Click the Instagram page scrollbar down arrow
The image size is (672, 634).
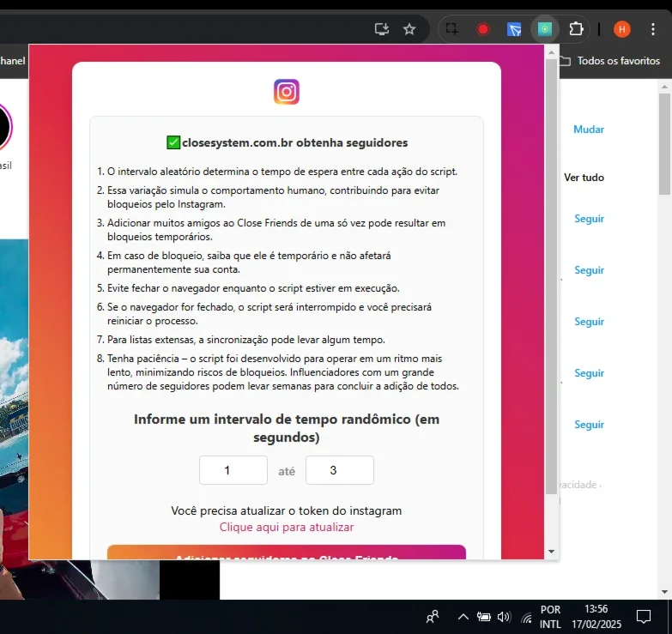664,592
